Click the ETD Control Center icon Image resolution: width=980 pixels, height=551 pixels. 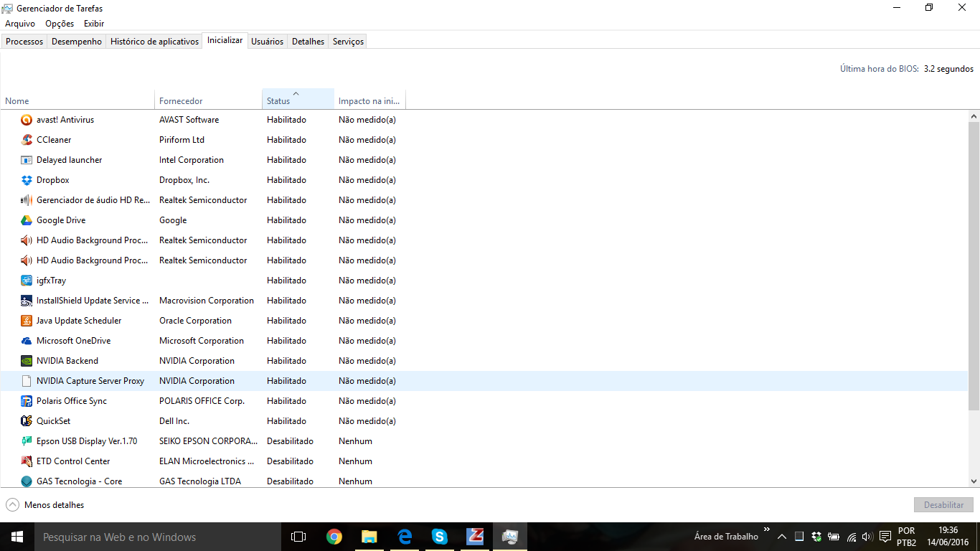[x=27, y=461]
